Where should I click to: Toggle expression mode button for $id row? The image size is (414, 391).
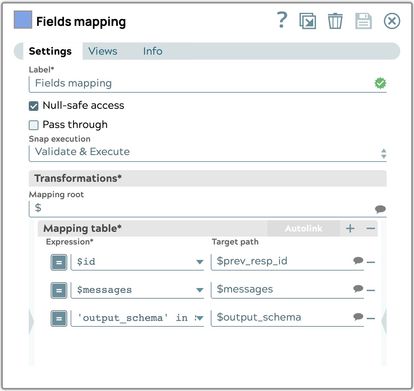[59, 262]
